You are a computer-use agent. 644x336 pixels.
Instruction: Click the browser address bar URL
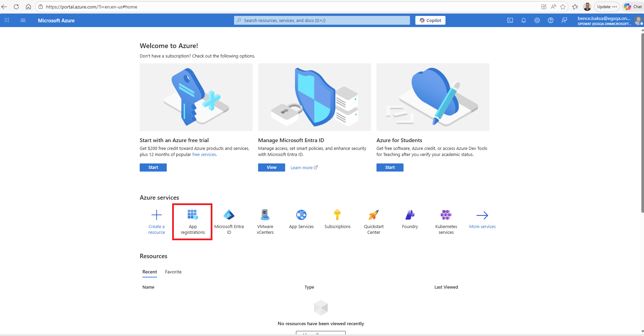[92, 7]
